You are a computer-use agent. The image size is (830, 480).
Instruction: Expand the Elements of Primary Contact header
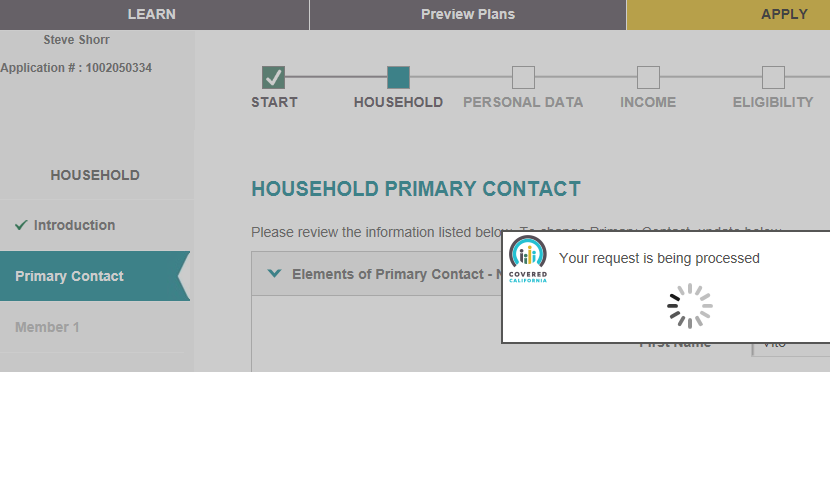377,274
